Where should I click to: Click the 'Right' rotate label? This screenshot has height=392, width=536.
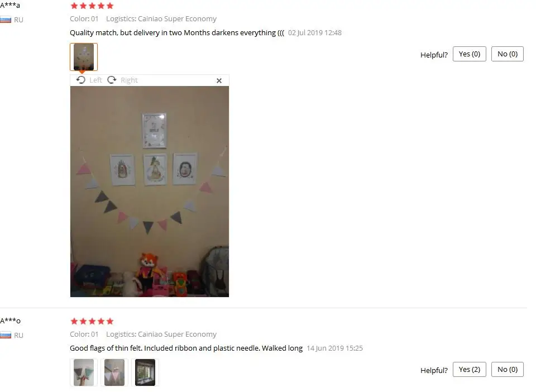tap(129, 80)
